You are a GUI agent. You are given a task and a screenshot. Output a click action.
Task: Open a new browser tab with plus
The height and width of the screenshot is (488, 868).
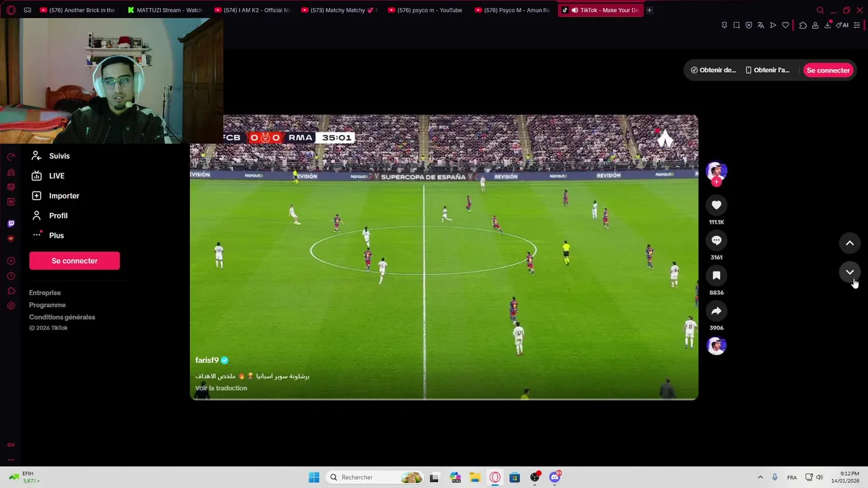(649, 10)
